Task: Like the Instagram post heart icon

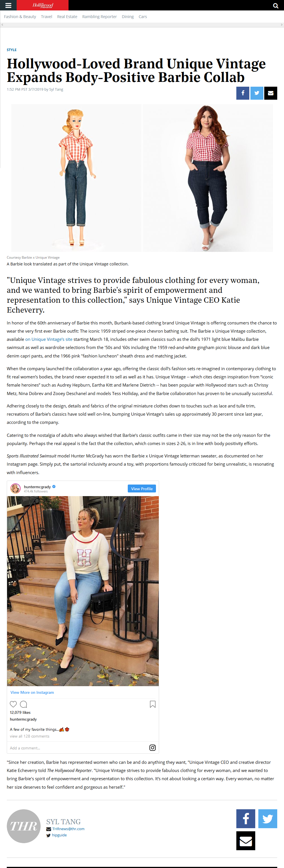Action: [13, 704]
